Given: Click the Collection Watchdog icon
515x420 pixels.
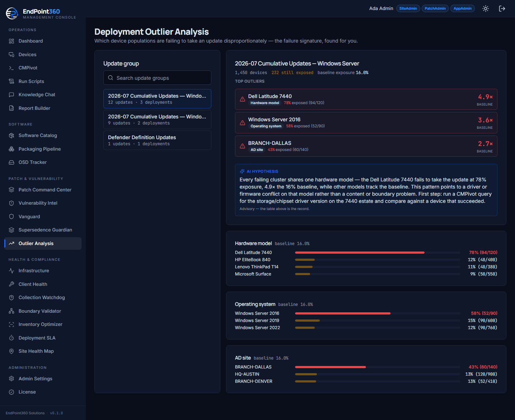Looking at the screenshot, I should [x=11, y=298].
